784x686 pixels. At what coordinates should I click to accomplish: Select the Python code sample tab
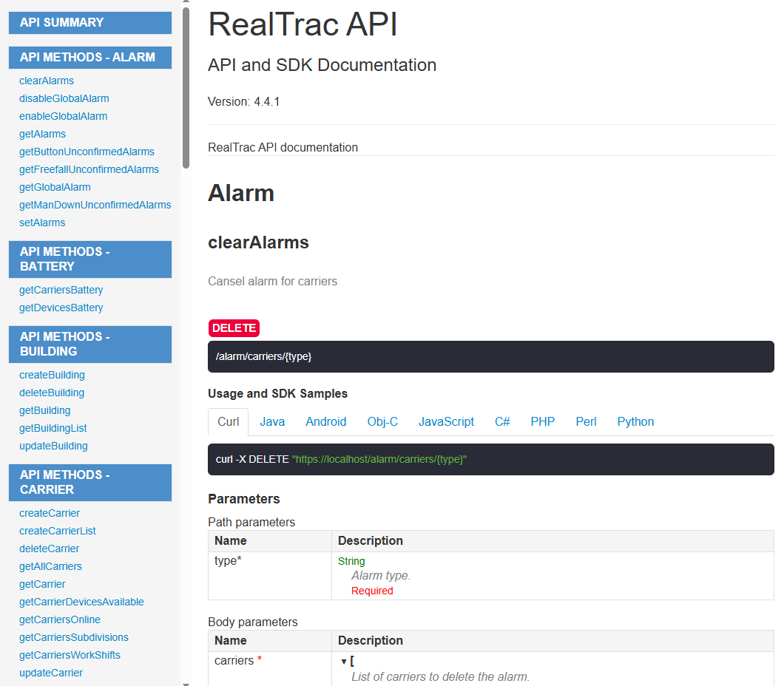pos(635,421)
